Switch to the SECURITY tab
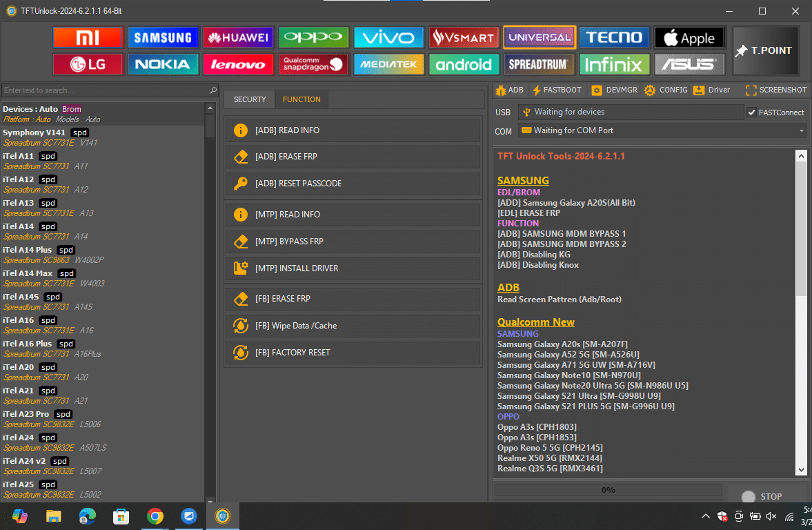This screenshot has width=812, height=530. pyautogui.click(x=249, y=99)
